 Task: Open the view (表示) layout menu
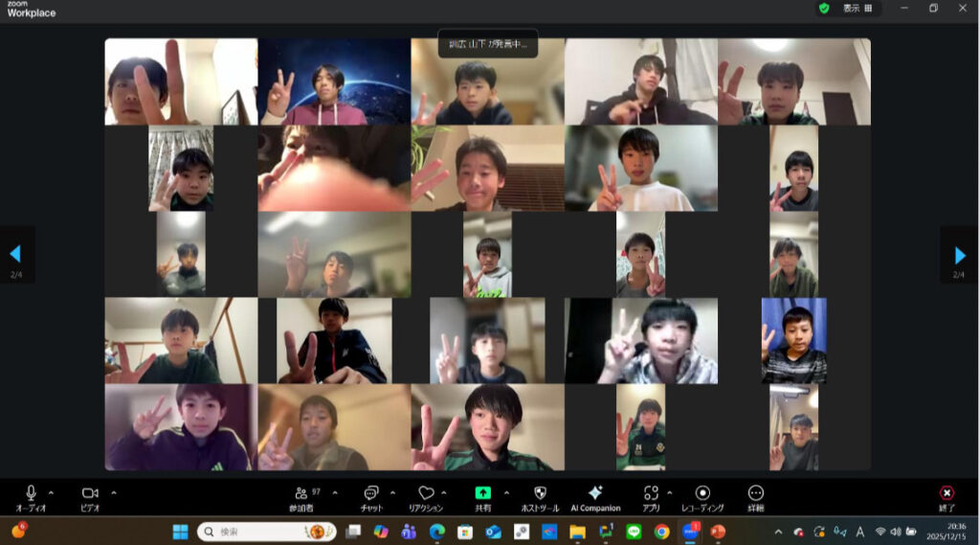[x=857, y=8]
